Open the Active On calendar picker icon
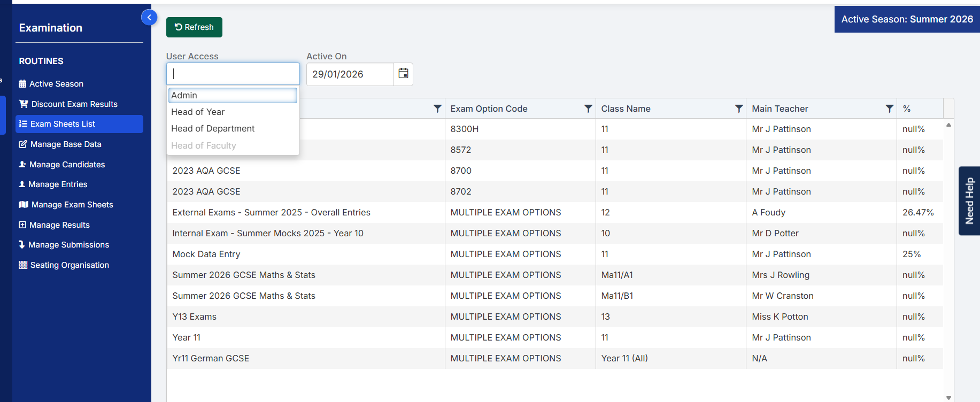This screenshot has width=980, height=402. click(403, 74)
